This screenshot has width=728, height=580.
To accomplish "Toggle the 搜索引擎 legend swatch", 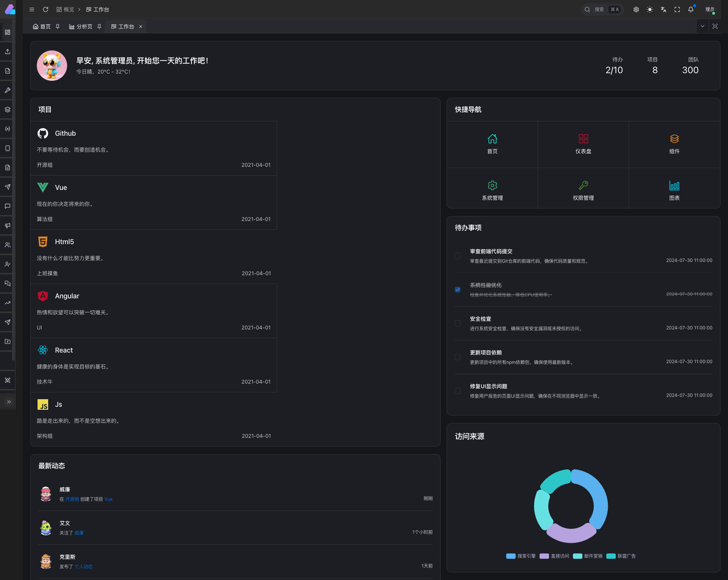I will pyautogui.click(x=511, y=556).
